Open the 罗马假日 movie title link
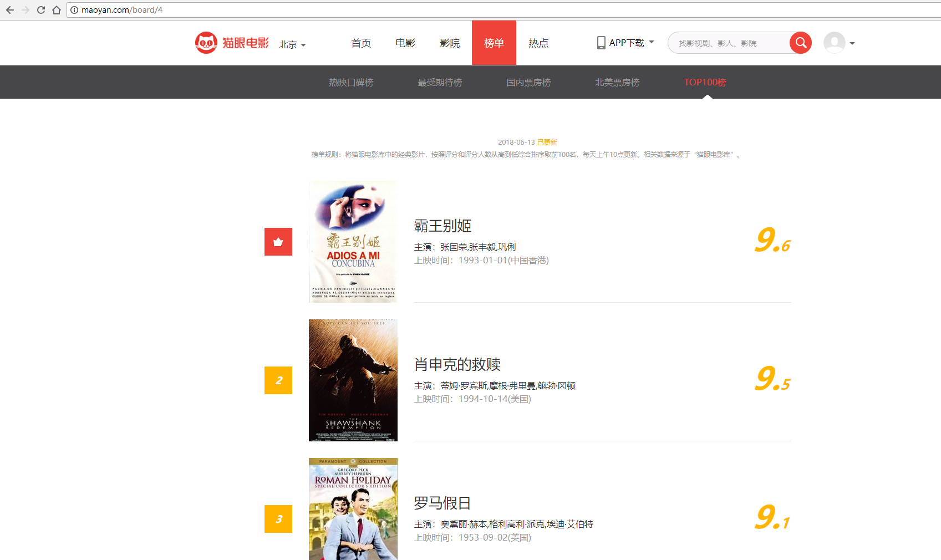The image size is (941, 560). click(x=442, y=503)
